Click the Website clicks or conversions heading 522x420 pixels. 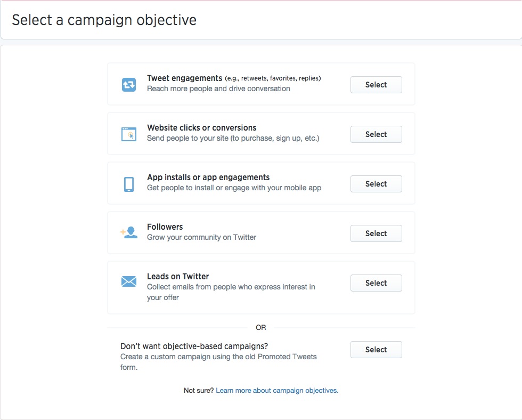coord(202,127)
